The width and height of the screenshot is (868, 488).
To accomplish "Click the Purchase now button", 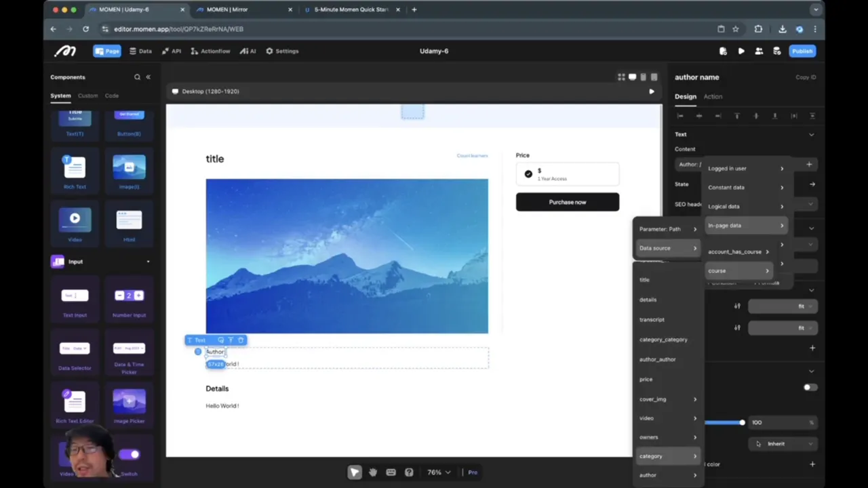I will 568,202.
